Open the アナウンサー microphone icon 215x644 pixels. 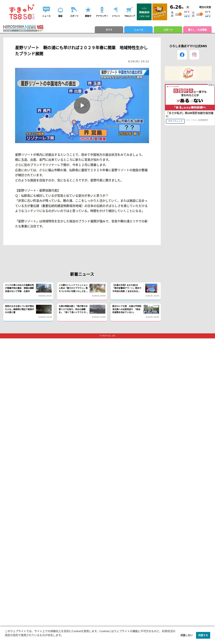pyautogui.click(x=102, y=12)
